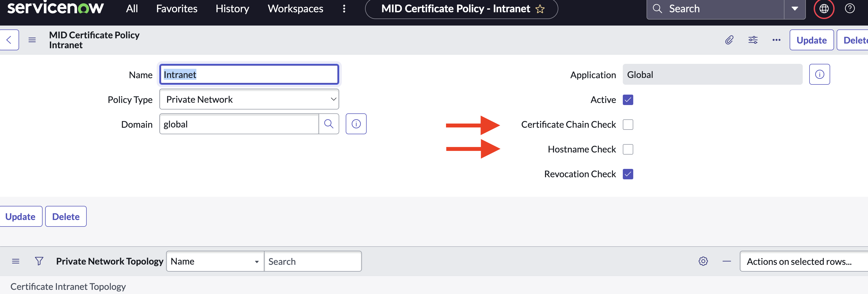Open the Name field selector in list search
868x294 pixels.
click(x=215, y=261)
